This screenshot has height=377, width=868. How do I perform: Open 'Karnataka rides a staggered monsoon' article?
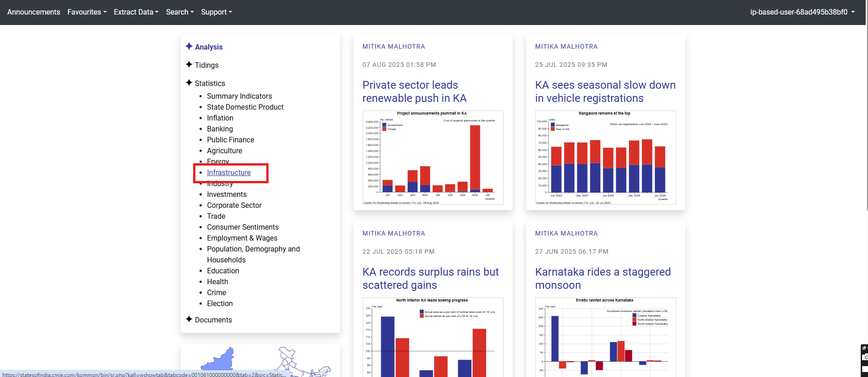(603, 278)
